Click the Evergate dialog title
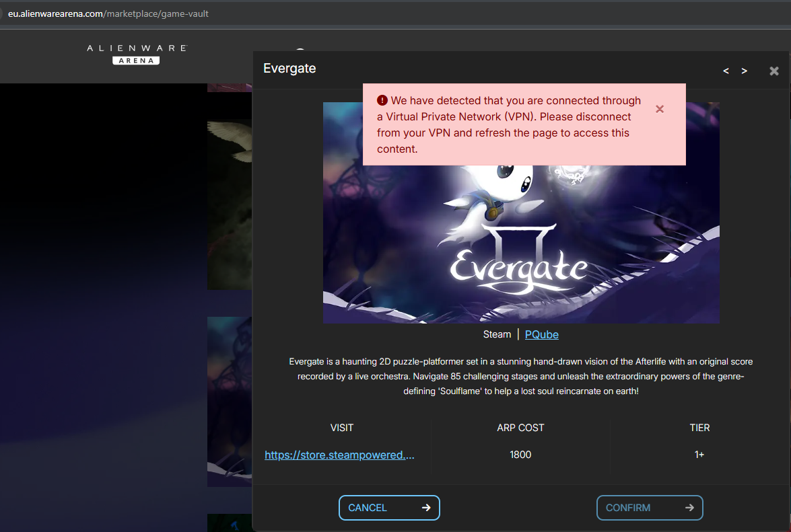This screenshot has width=791, height=532. 289,69
